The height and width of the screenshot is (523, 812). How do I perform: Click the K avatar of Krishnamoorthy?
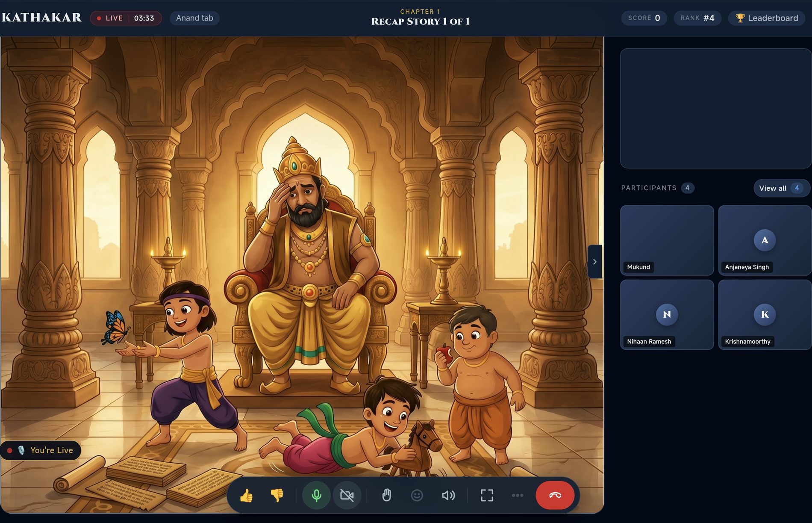765,314
